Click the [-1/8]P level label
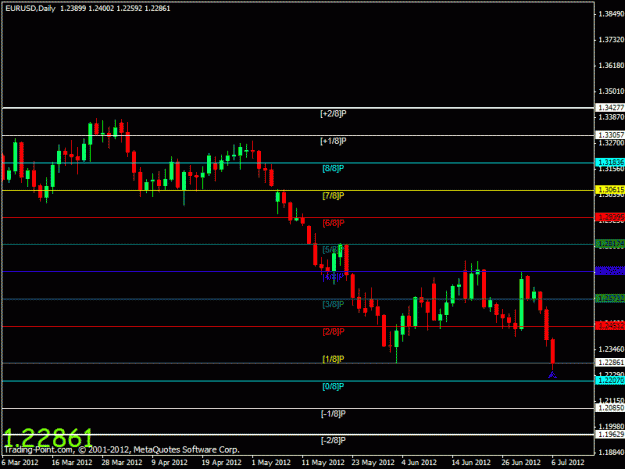625x469 pixels. [x=333, y=414]
